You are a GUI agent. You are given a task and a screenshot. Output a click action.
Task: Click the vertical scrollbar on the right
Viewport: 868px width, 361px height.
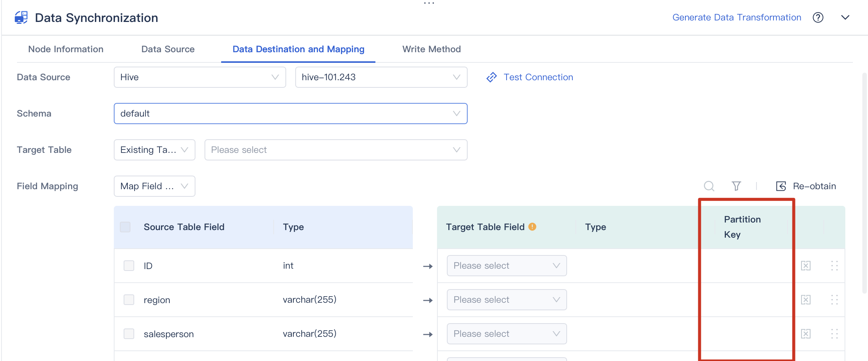pyautogui.click(x=864, y=184)
